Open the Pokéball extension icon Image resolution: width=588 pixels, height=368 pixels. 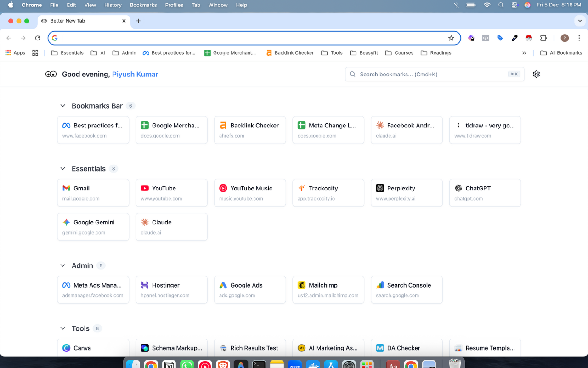529,38
